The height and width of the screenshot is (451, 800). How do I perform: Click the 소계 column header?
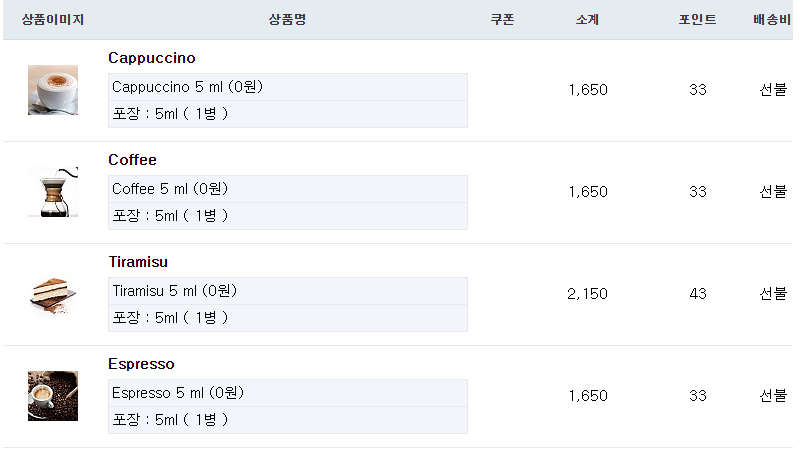[587, 19]
